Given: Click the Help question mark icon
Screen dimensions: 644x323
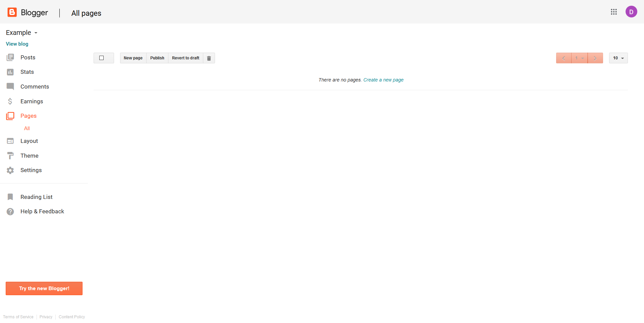Looking at the screenshot, I should tap(10, 212).
